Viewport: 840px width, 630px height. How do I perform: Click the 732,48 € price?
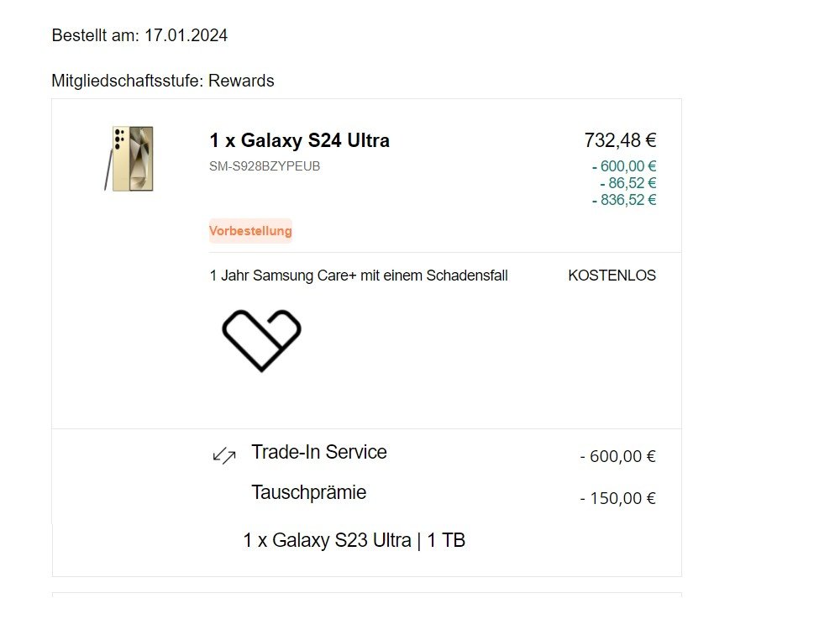pyautogui.click(x=620, y=140)
